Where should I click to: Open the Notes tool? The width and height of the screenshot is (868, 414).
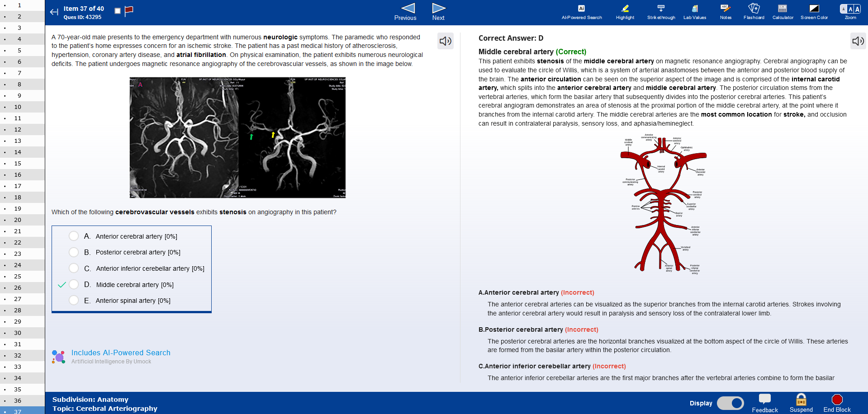pyautogui.click(x=726, y=12)
